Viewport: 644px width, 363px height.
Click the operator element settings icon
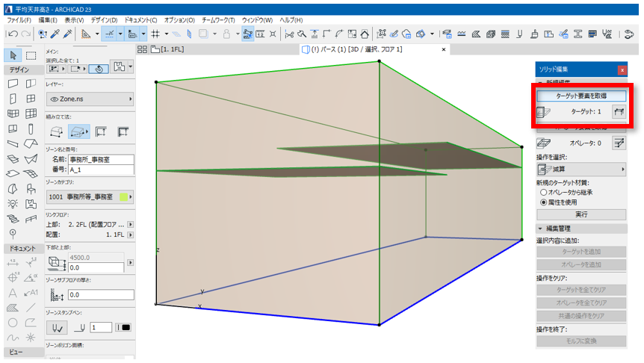coord(619,143)
